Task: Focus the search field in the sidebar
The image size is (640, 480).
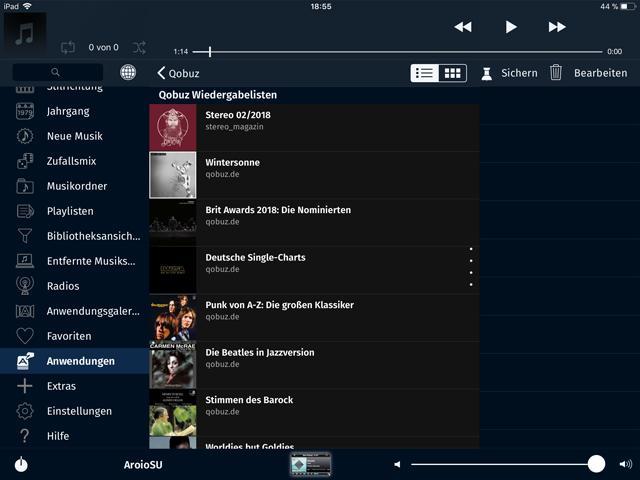Action: (x=58, y=72)
